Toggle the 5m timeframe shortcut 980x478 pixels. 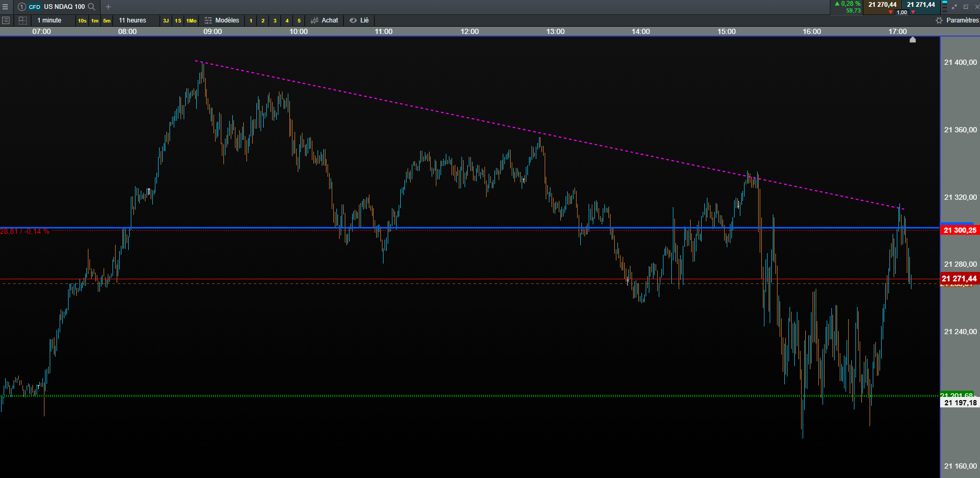click(x=107, y=20)
